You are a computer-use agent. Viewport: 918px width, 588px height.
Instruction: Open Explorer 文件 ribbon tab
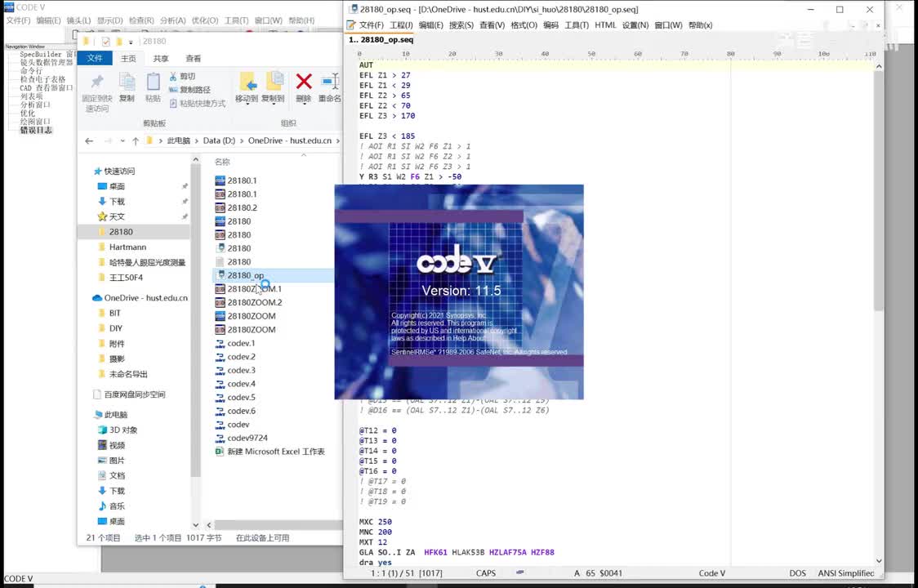point(94,58)
